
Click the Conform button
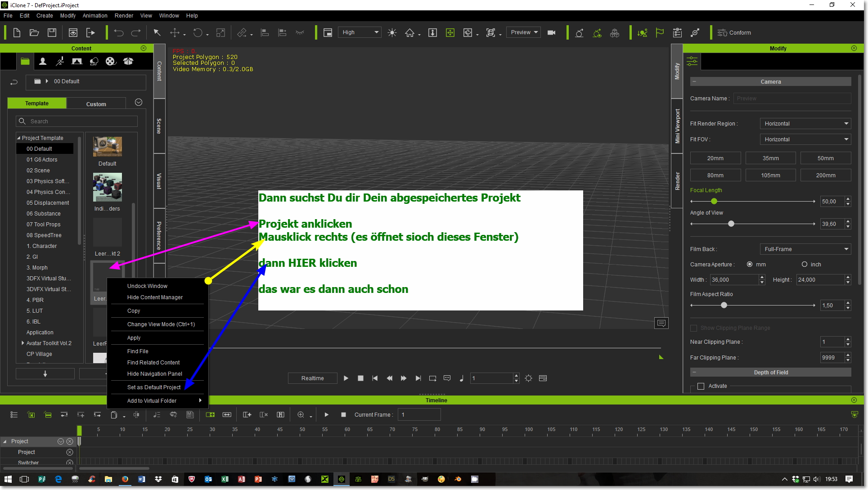(734, 33)
